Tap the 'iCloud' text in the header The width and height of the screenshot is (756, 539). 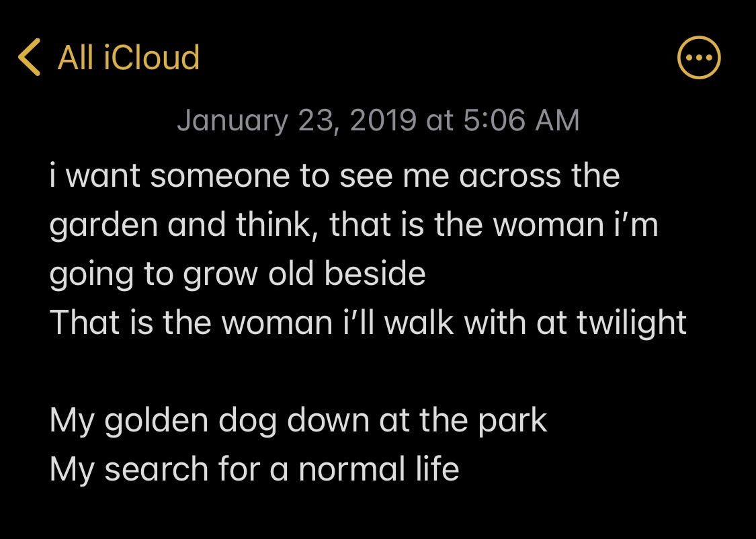[x=151, y=57]
